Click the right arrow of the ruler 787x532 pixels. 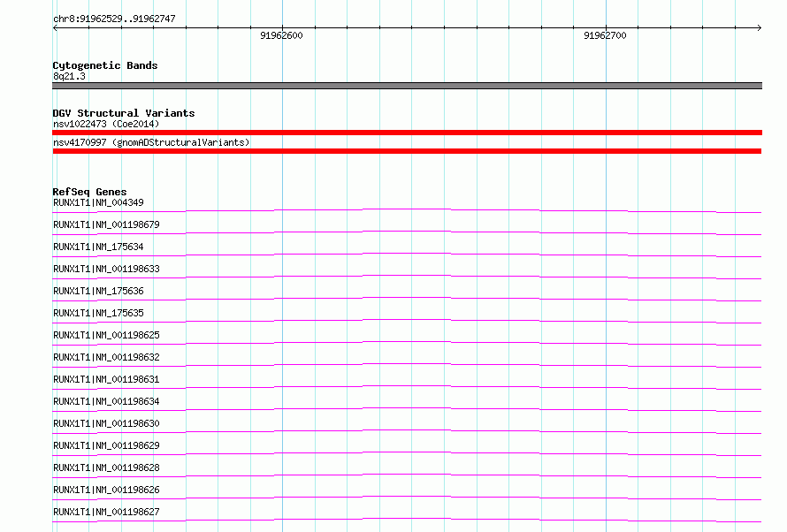(x=759, y=27)
